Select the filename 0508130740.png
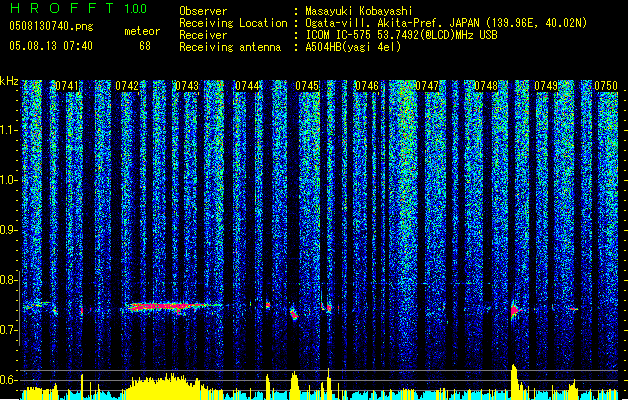 51,26
